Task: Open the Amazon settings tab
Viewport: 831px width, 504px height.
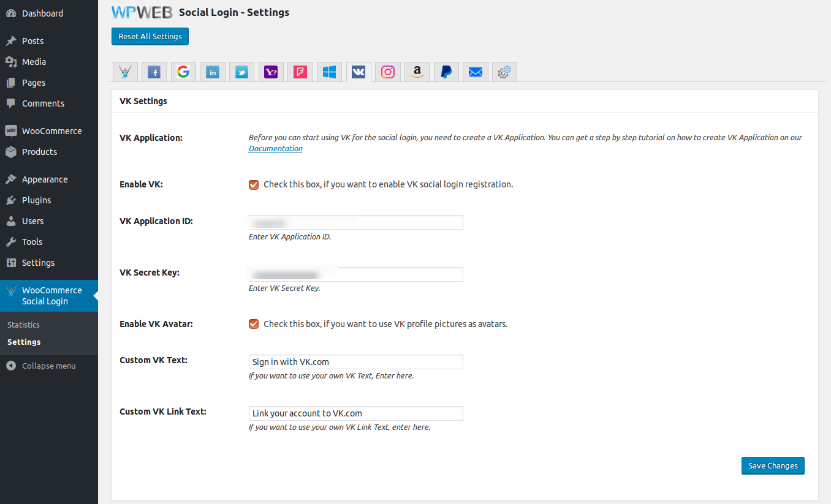Action: point(417,72)
